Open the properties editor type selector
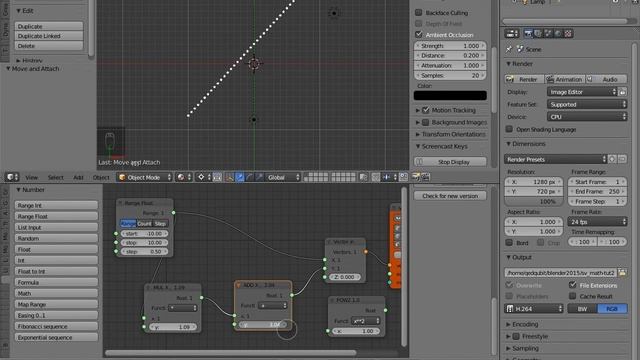640x360 pixels. pyautogui.click(x=511, y=33)
